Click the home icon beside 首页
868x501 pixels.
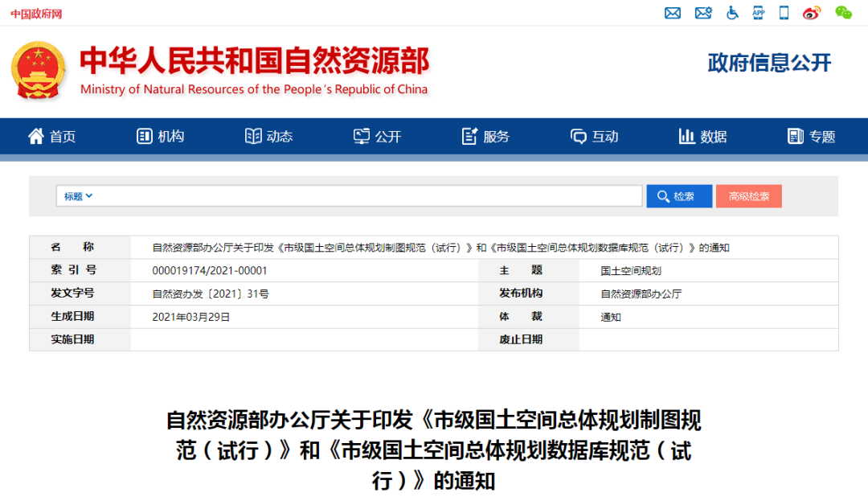point(36,136)
